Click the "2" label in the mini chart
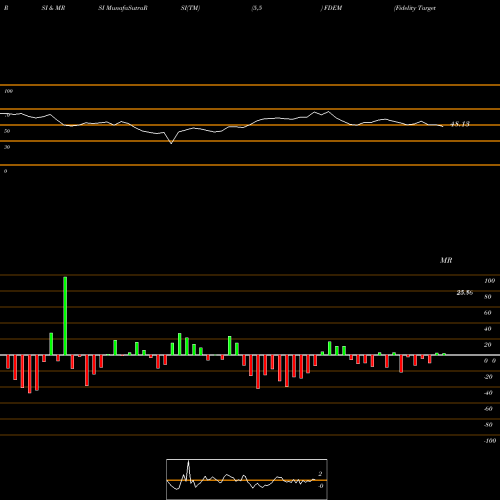This screenshot has width=500, height=500. (320, 474)
